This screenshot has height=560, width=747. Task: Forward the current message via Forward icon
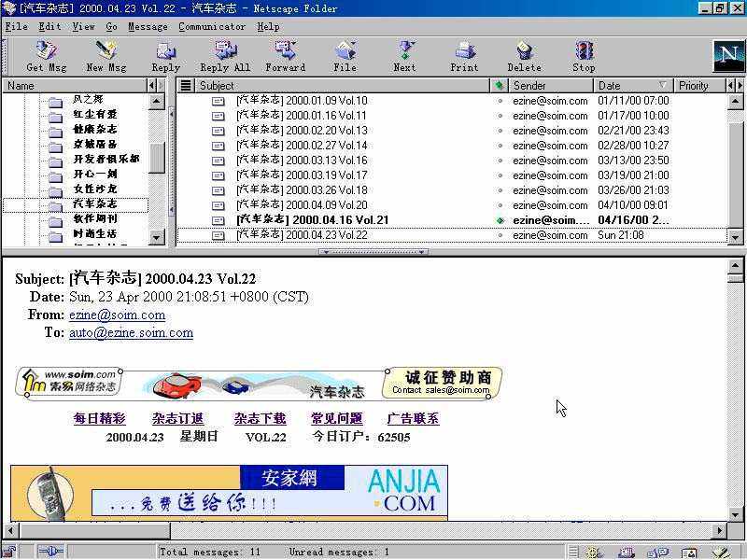286,56
